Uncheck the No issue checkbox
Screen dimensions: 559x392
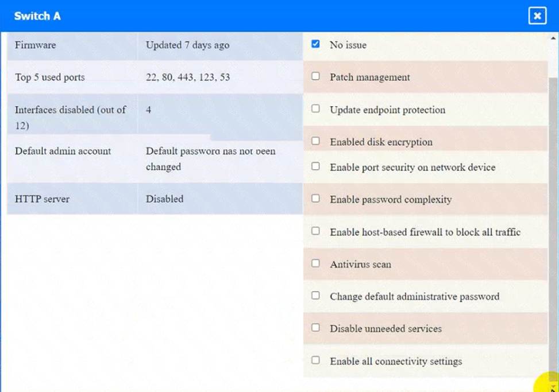tap(315, 44)
